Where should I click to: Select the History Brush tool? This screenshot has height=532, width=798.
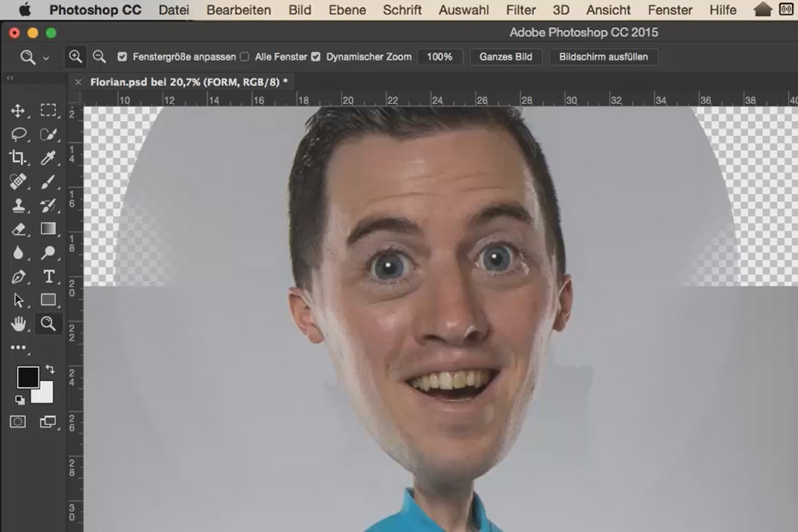click(x=48, y=205)
